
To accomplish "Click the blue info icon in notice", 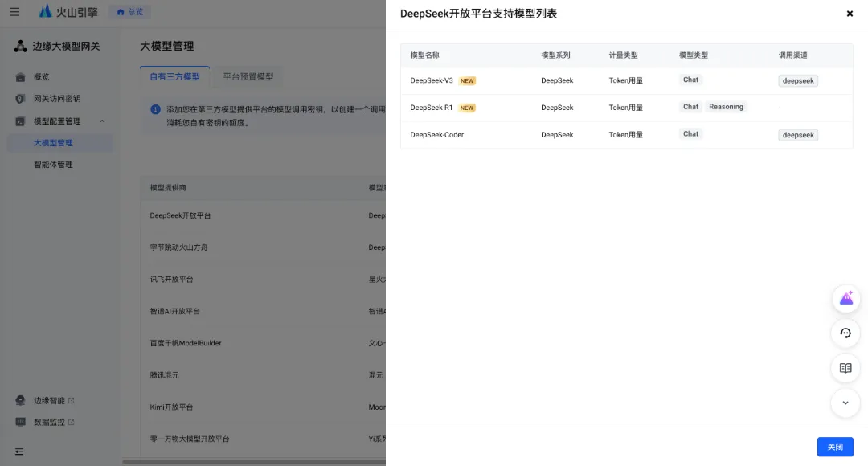I will [x=156, y=109].
